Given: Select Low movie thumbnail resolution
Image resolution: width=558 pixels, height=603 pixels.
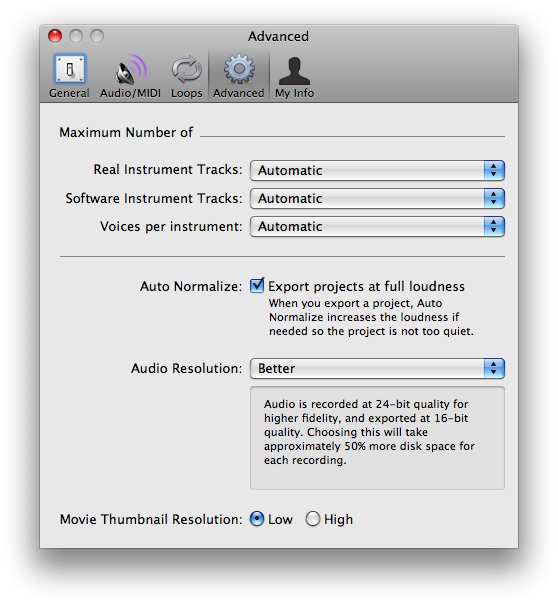Looking at the screenshot, I should point(257,519).
